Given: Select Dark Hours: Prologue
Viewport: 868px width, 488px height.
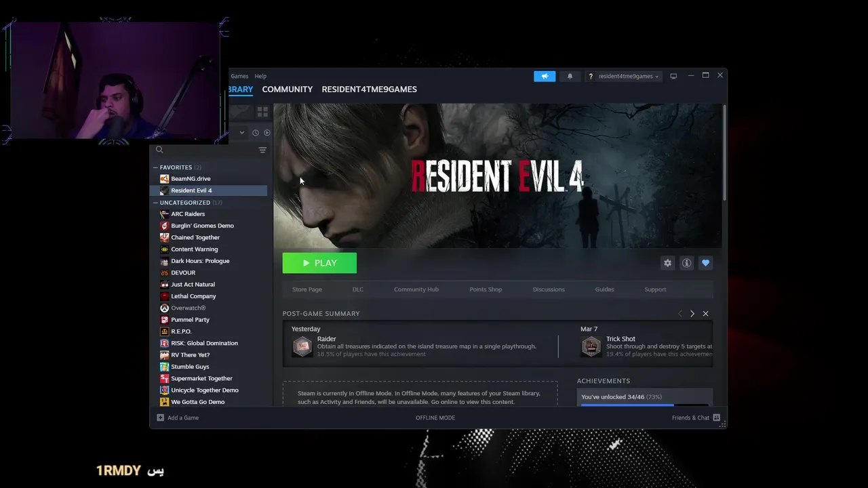Looking at the screenshot, I should [x=209, y=261].
